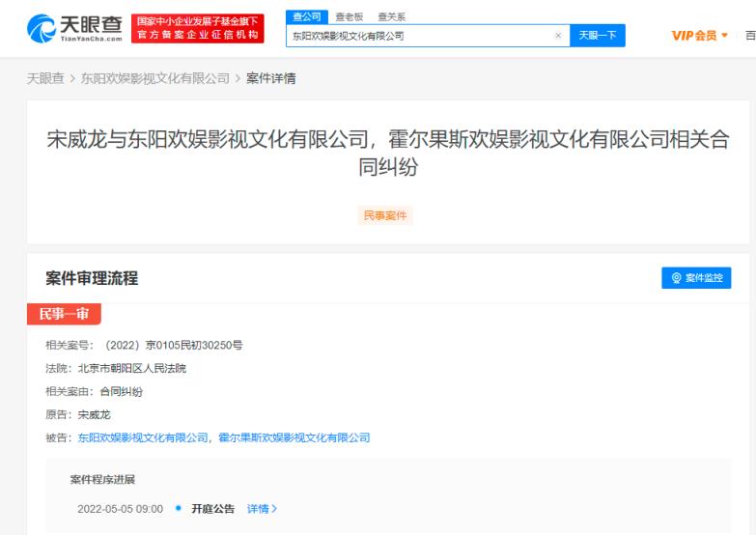
Task: Click the 案件程序进展 heading
Action: [x=102, y=480]
